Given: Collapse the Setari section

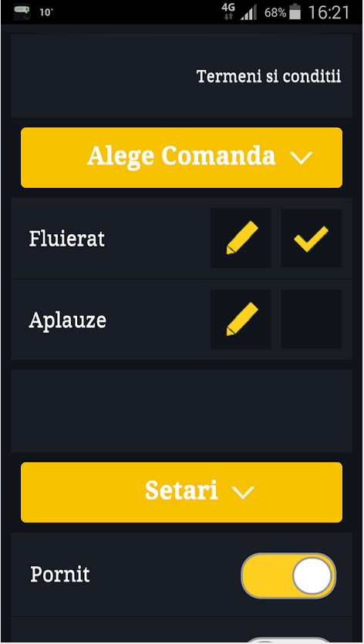Looking at the screenshot, I should pos(181,492).
